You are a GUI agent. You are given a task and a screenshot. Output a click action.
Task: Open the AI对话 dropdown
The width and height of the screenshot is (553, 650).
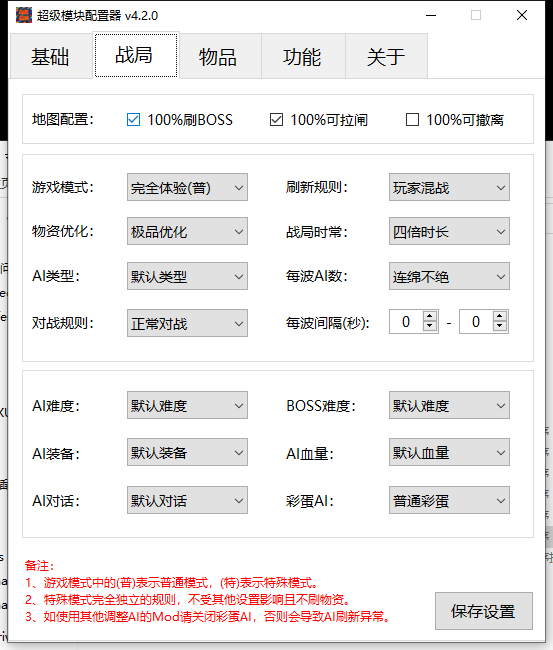click(x=187, y=500)
